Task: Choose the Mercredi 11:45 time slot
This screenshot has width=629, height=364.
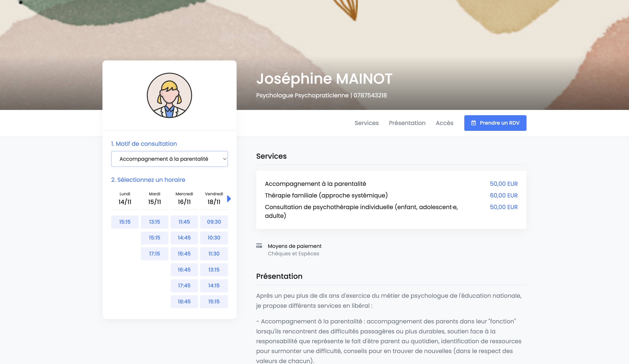Action: point(184,222)
